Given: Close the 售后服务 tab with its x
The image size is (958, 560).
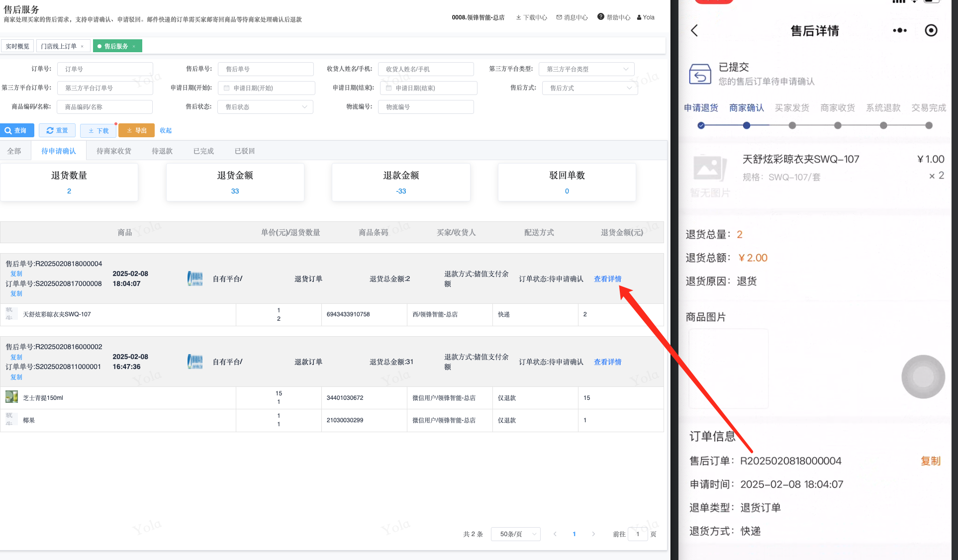Looking at the screenshot, I should (134, 46).
